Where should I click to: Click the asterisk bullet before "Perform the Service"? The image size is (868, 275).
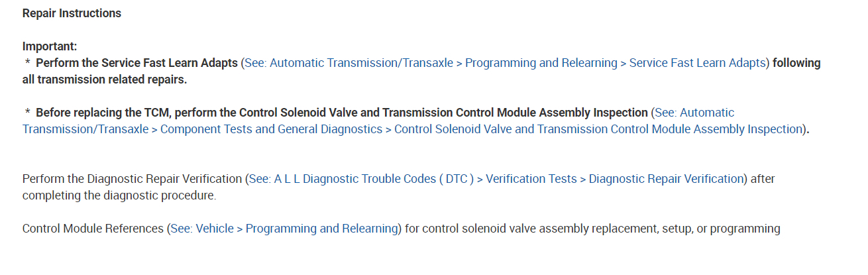tap(28, 64)
